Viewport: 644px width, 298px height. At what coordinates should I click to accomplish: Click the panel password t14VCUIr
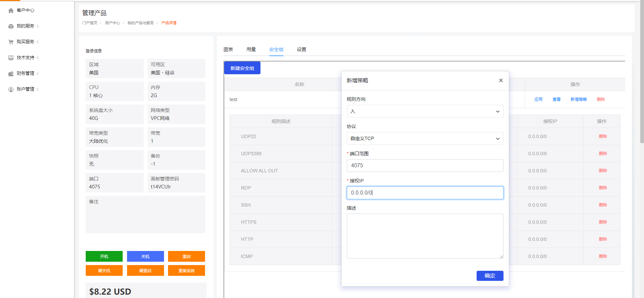161,187
